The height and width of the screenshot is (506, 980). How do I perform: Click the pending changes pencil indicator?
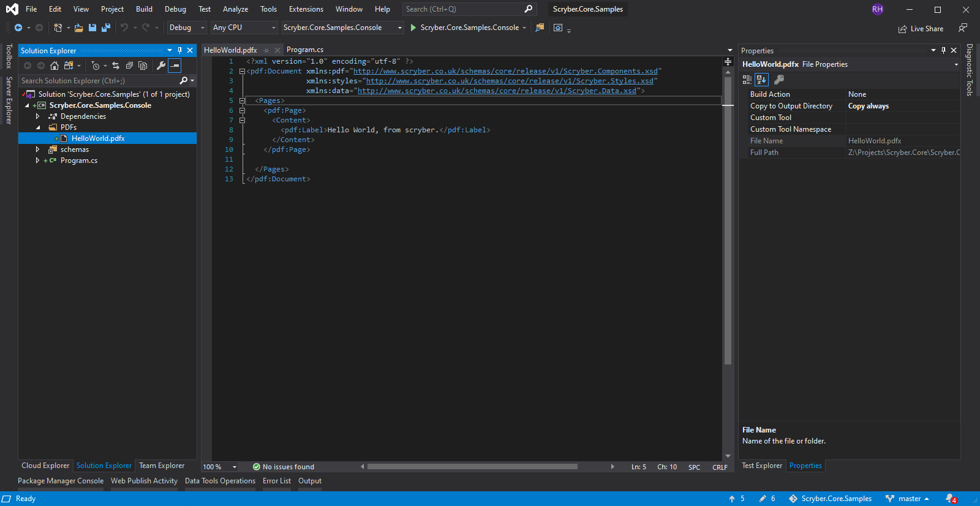coord(767,499)
